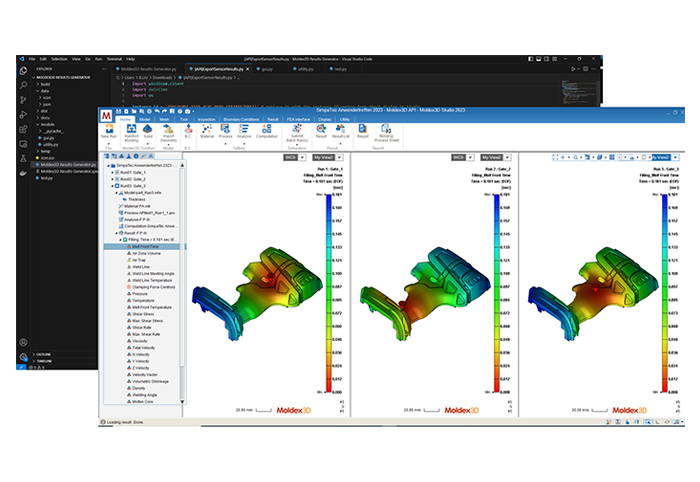Click the Run Python file play icon in VS Code

(573, 69)
